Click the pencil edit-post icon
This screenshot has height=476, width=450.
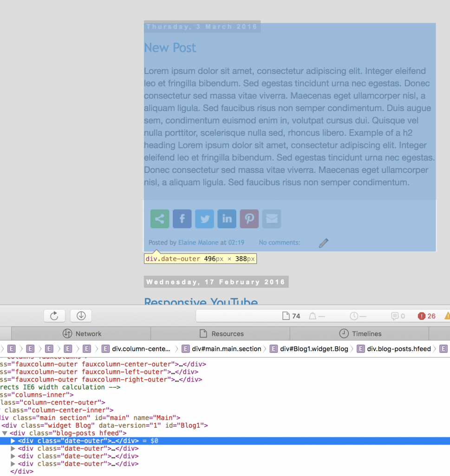(x=324, y=243)
